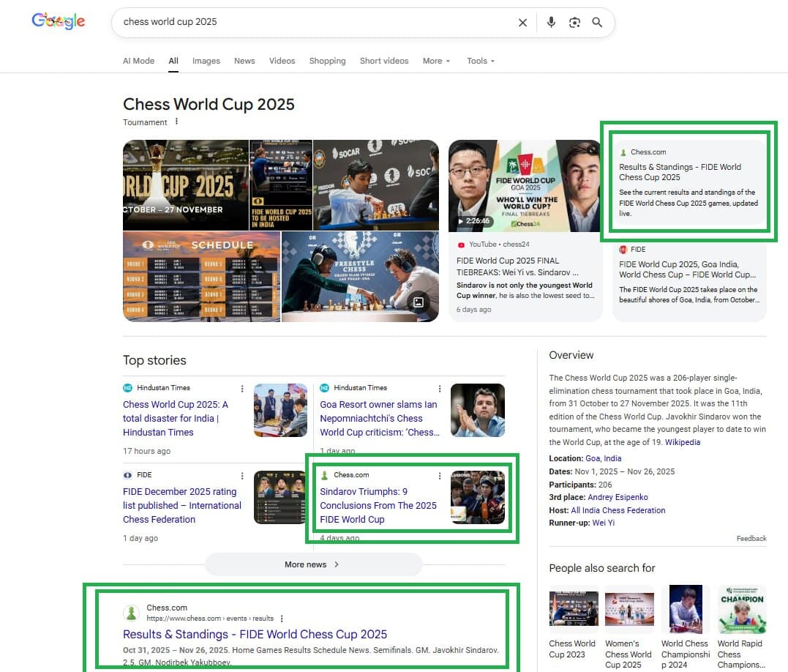Screen dimensions: 788x672
Task: Click Andrey Esipenko 3rd place link
Action: point(618,497)
